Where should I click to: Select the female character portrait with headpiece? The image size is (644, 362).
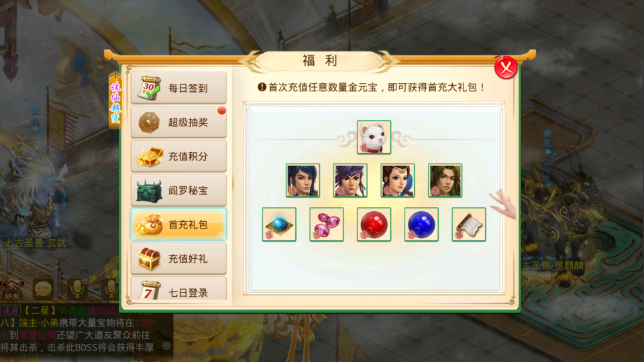[x=398, y=180]
